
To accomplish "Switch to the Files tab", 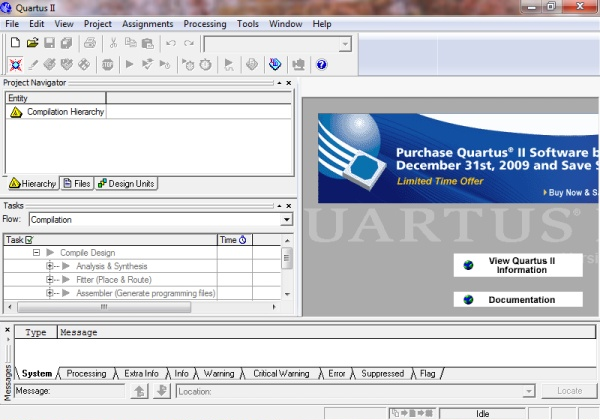I will [77, 184].
